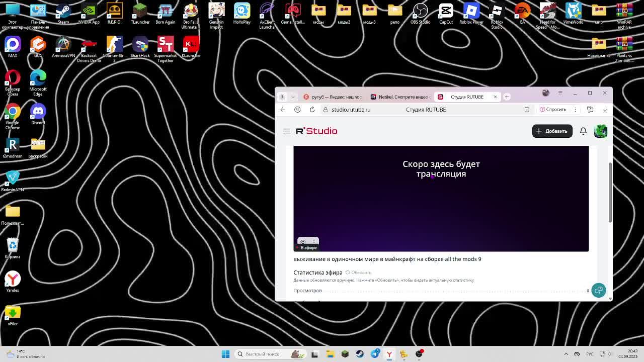Open the downloads arrow in browser toolbar
This screenshot has height=362, width=644.
(605, 110)
